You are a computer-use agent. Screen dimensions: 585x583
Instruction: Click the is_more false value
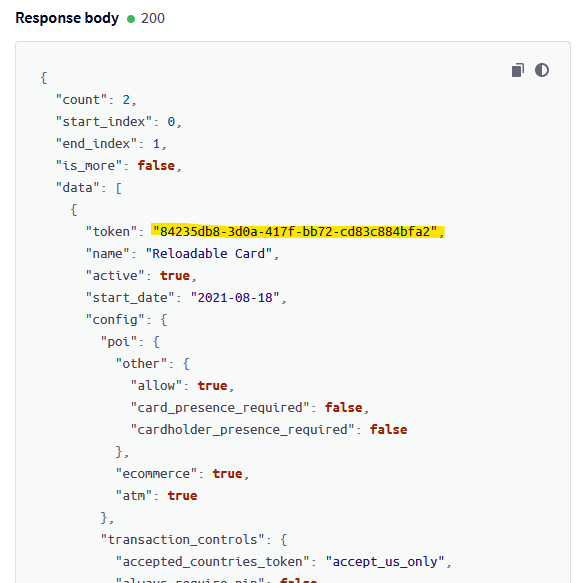156,166
